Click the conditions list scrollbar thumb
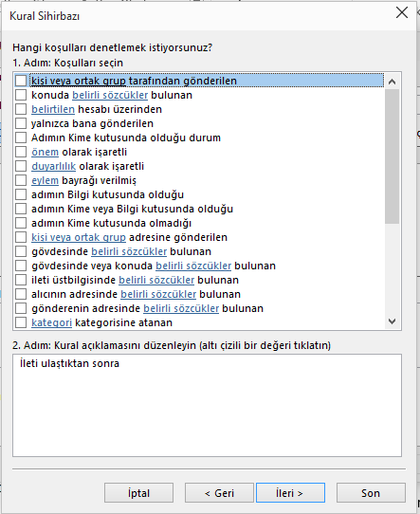Screen dimensions: 420x514 pos(392,156)
